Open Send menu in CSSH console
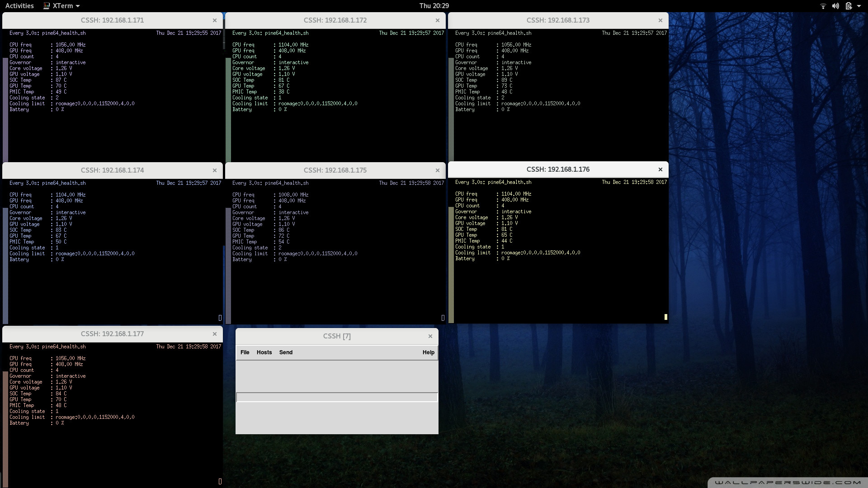Screen dimensions: 868x488 (x=286, y=352)
